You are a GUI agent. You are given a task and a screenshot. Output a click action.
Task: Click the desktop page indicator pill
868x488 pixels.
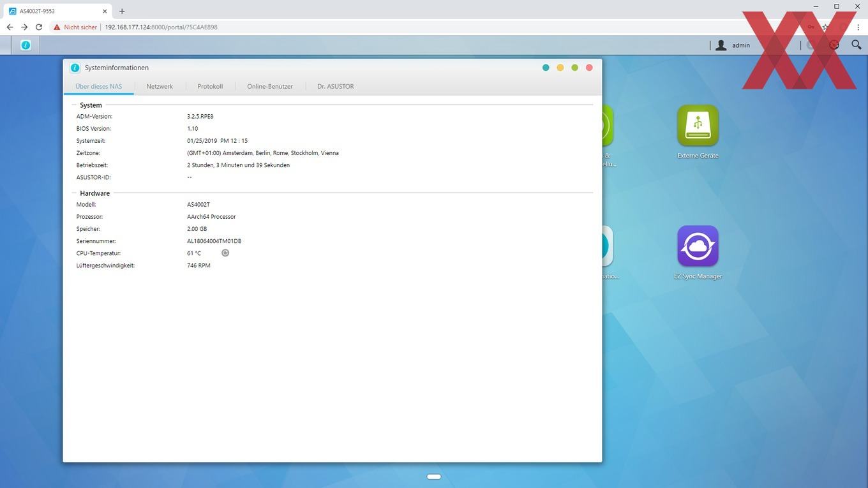click(x=434, y=477)
